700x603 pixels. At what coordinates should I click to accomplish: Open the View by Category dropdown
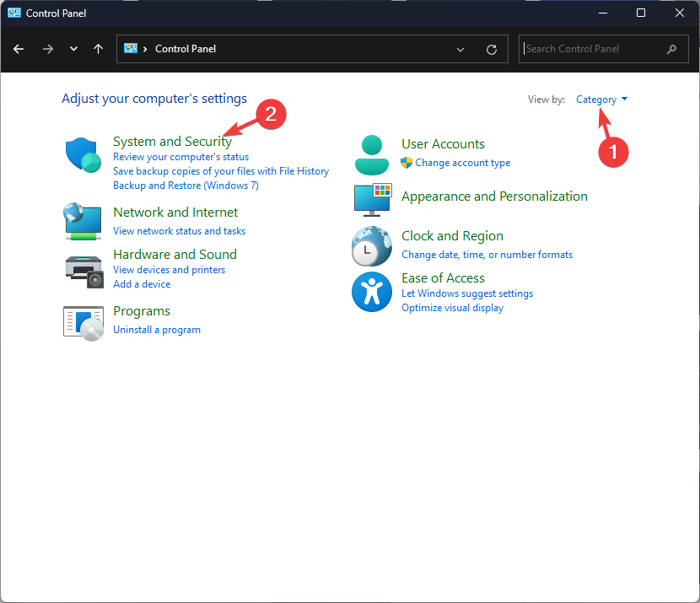coord(601,100)
